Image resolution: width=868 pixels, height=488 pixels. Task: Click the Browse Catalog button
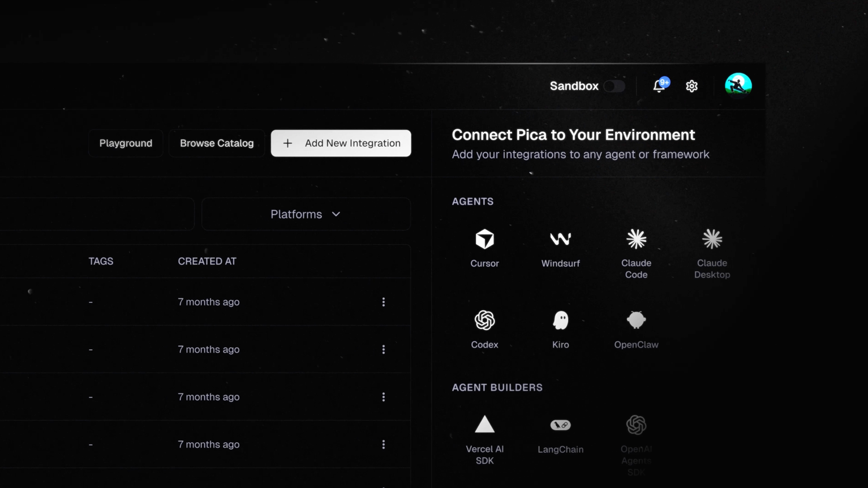[x=217, y=143]
